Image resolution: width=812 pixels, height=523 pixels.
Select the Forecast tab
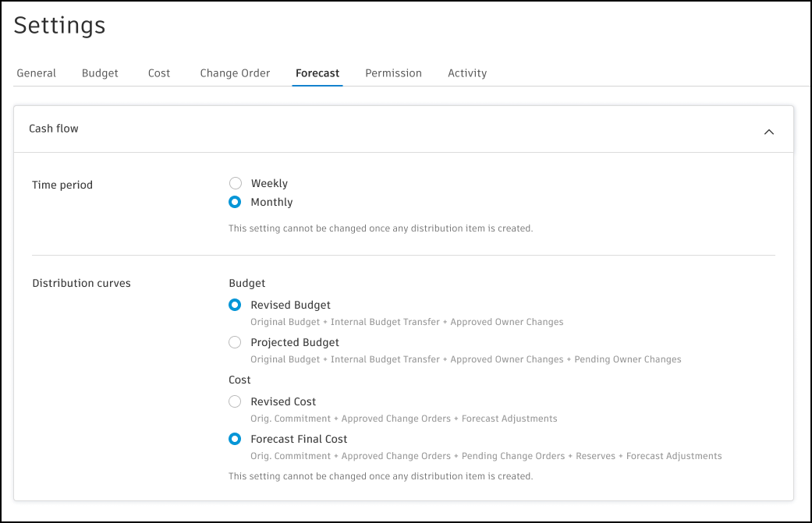coord(317,73)
